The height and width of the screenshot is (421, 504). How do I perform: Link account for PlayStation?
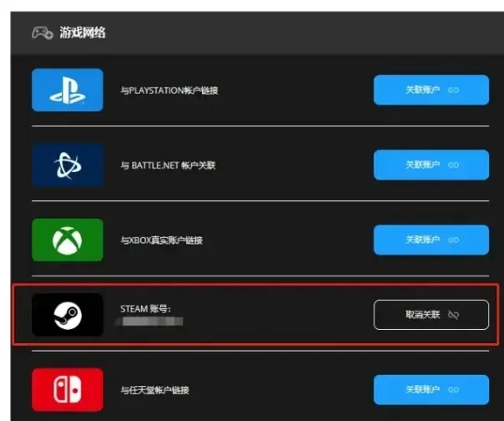pos(431,90)
